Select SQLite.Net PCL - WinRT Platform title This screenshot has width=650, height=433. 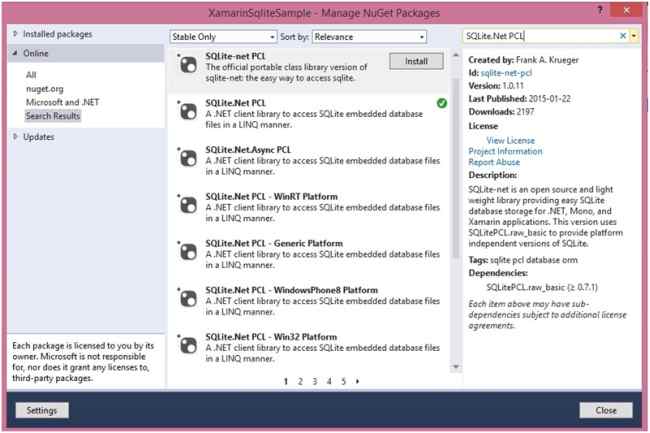[x=272, y=196]
